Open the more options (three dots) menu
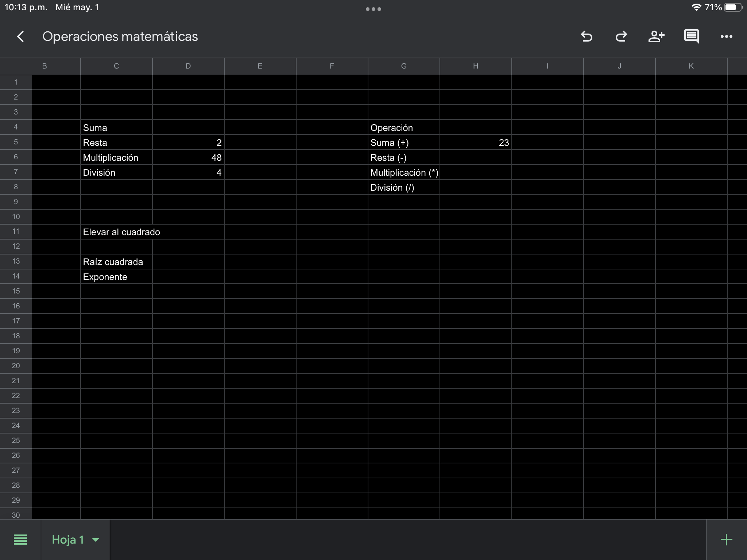 [x=726, y=36]
